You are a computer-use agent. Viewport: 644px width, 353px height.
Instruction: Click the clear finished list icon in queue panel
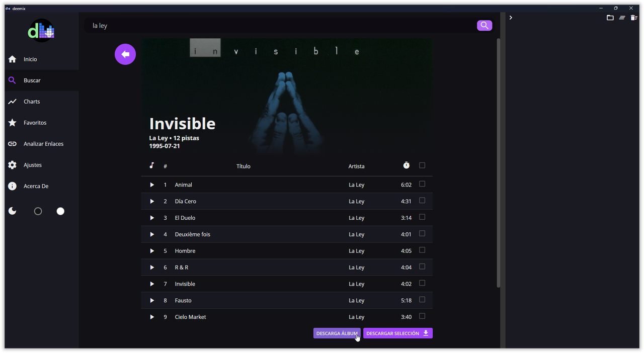point(622,18)
